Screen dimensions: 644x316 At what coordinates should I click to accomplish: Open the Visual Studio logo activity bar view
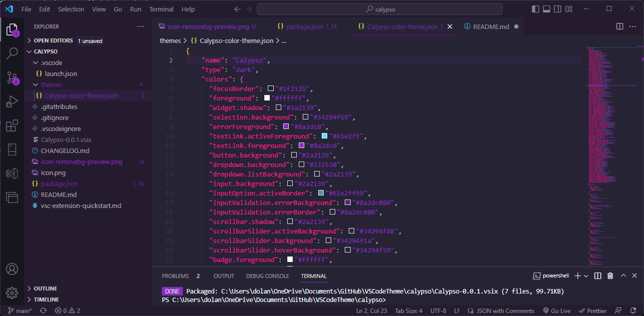coord(12,173)
